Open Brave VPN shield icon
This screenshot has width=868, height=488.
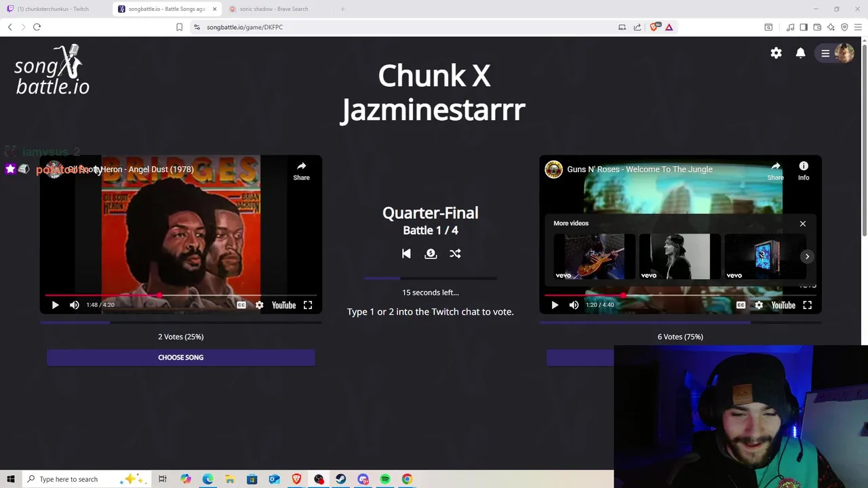click(844, 27)
